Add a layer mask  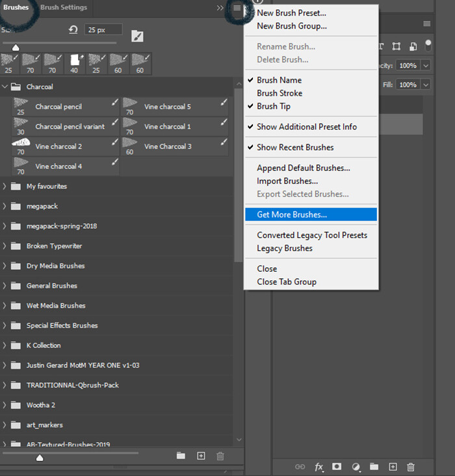(337, 466)
